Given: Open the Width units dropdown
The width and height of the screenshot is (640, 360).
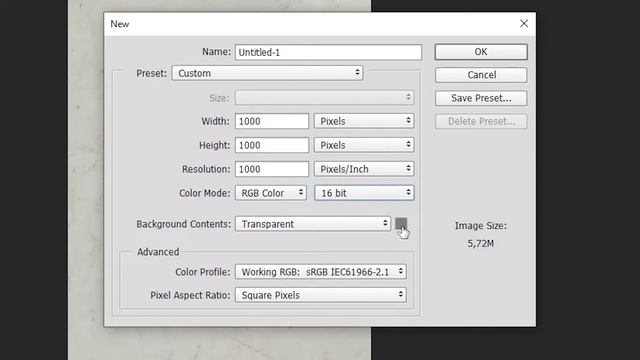Looking at the screenshot, I should [x=364, y=121].
